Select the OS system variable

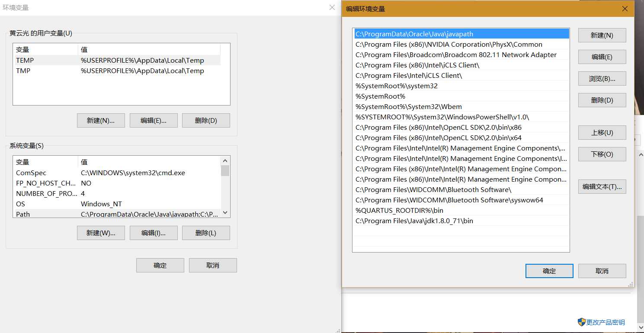(117, 204)
